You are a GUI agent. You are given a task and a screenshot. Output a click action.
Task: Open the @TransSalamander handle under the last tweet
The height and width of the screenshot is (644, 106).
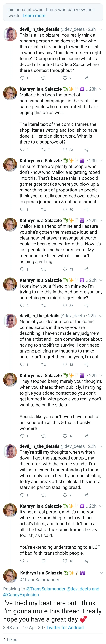coord(40,580)
